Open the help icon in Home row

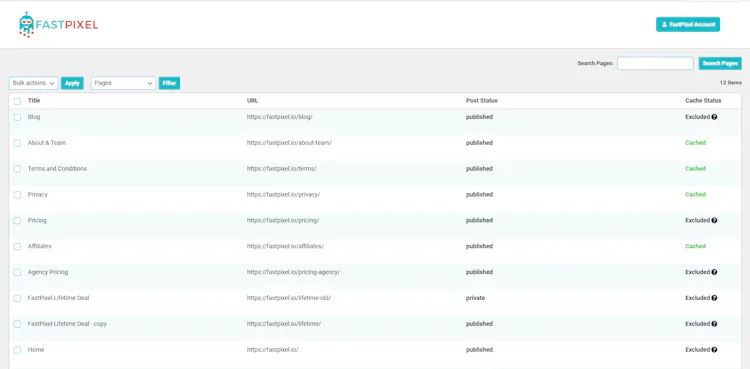coord(714,349)
